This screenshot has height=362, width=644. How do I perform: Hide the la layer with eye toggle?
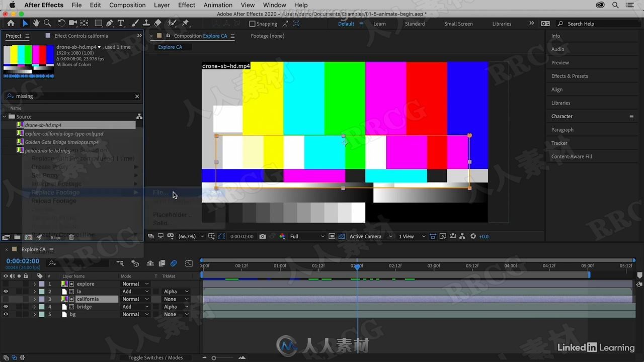(6, 292)
